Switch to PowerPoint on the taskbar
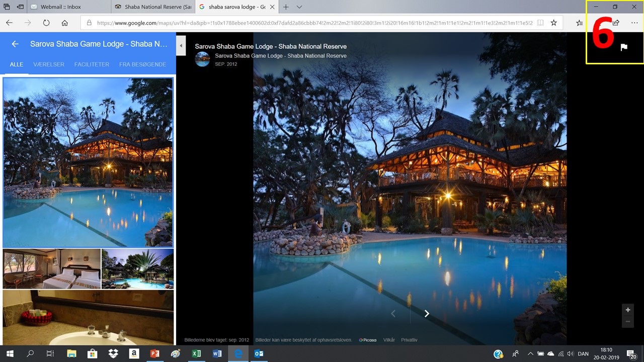The image size is (644, 362). click(x=154, y=354)
